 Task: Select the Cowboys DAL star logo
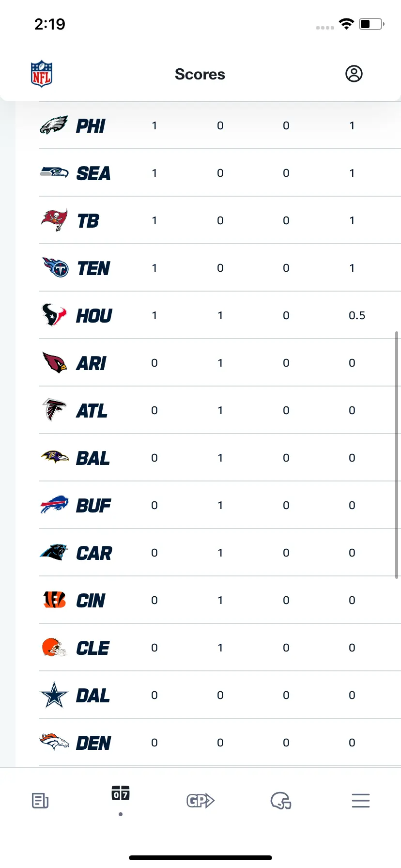click(x=54, y=695)
